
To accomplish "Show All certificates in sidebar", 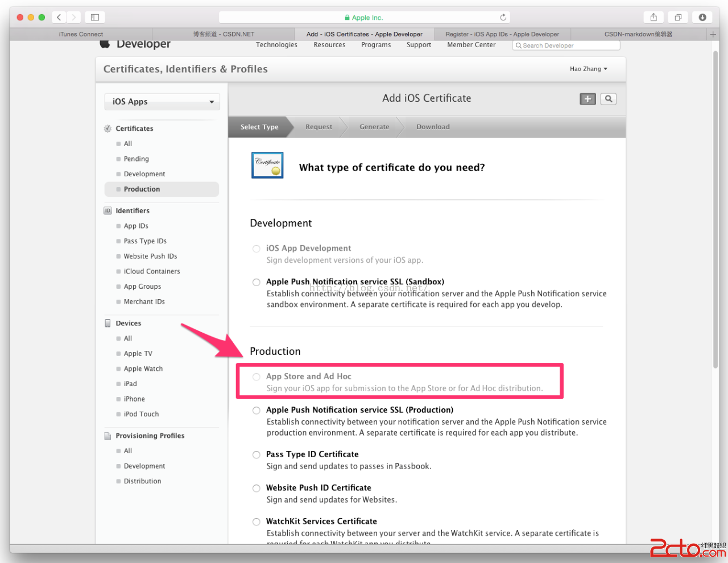I will tap(128, 144).
